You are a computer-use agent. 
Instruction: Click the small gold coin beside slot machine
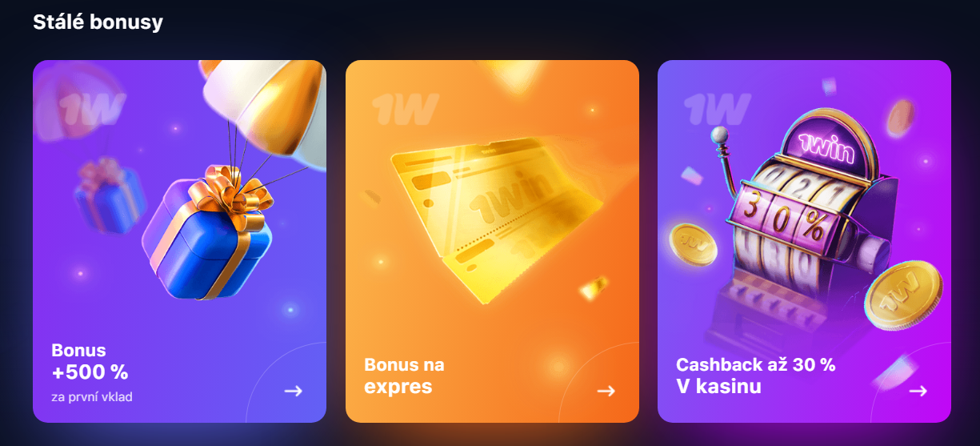tap(693, 245)
